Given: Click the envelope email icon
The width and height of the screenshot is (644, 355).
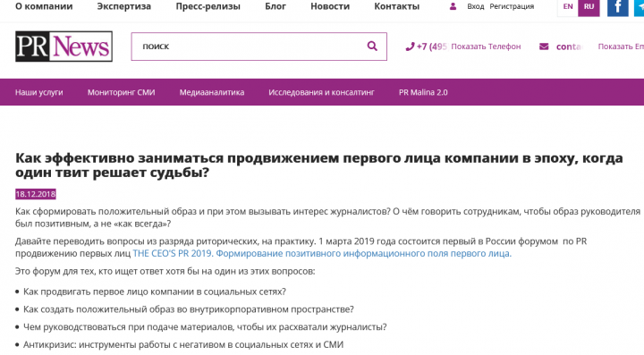Looking at the screenshot, I should click(544, 46).
